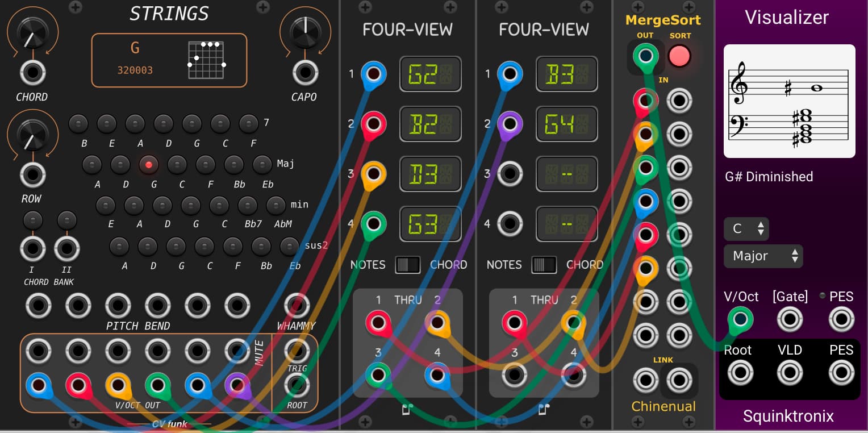Toggle NOTES/CHORD switch on right FOUR-VIEW

tap(544, 265)
